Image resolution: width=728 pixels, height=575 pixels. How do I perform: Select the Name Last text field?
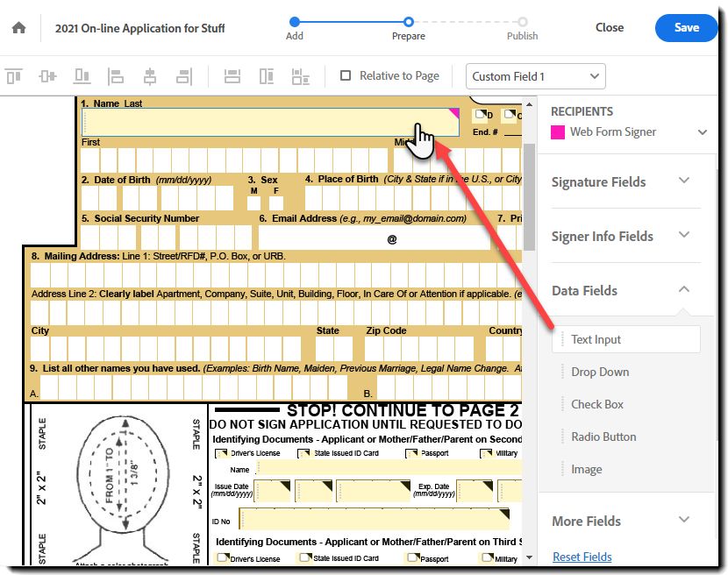pos(271,123)
